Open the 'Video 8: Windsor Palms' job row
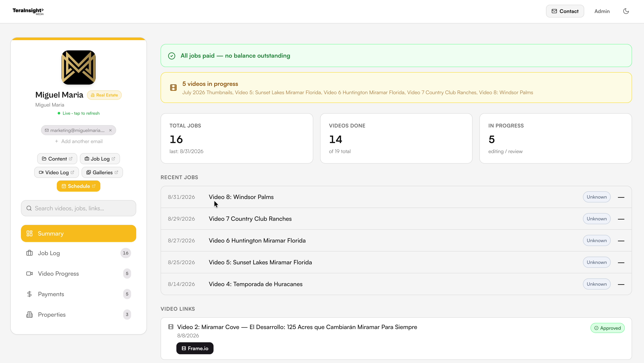This screenshot has height=363, width=644. tap(396, 197)
